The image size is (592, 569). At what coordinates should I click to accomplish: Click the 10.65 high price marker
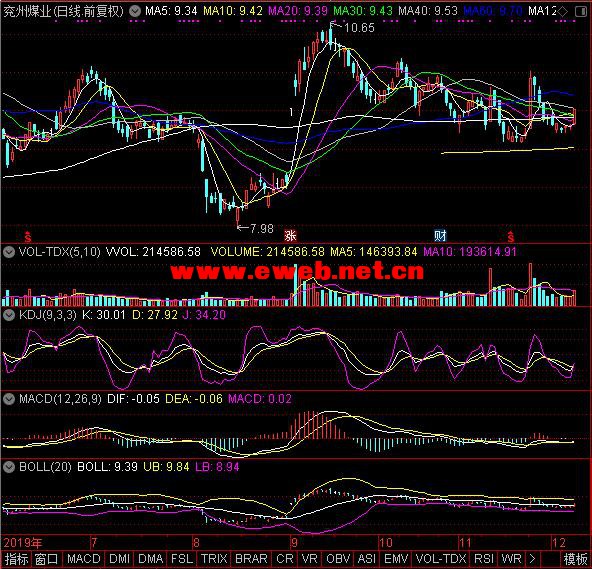click(359, 28)
